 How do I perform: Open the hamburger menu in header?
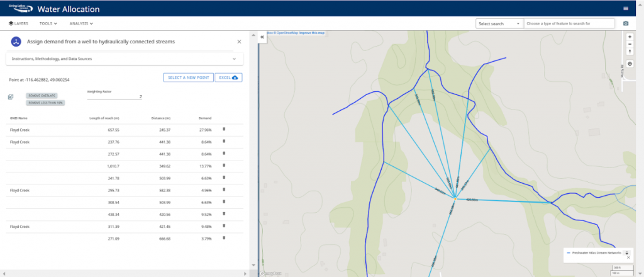625,8
